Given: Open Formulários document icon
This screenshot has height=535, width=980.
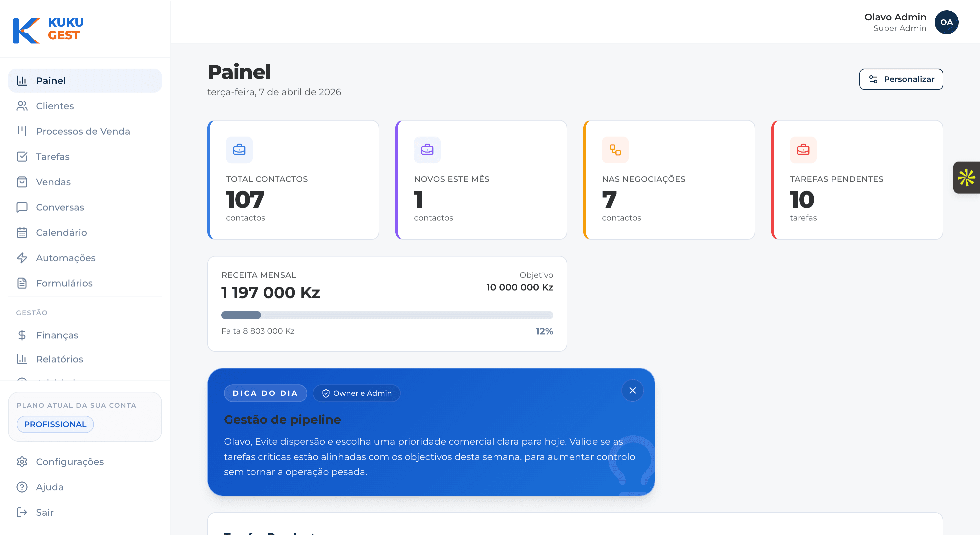Looking at the screenshot, I should click(22, 283).
